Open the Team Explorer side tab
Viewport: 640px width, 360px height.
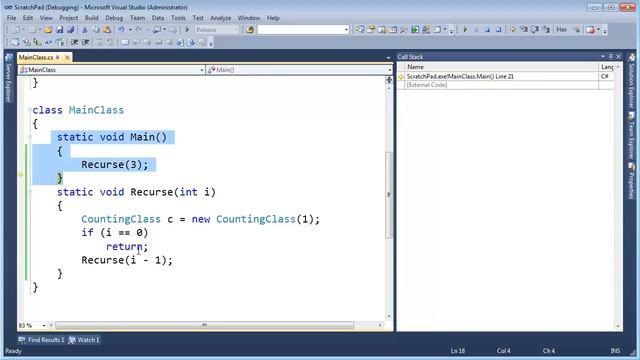pyautogui.click(x=632, y=136)
